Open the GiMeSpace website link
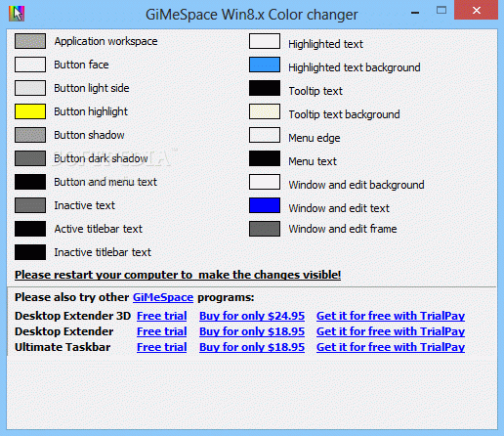Viewport: 504px width, 436px height. click(x=163, y=297)
